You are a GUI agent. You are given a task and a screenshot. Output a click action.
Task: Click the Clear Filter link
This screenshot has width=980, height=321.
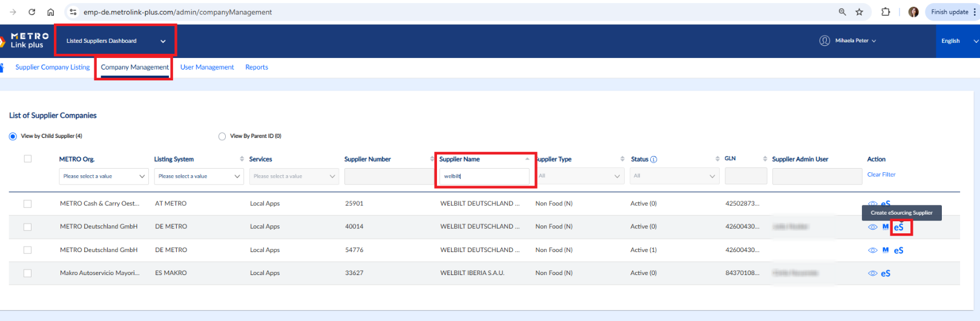881,175
